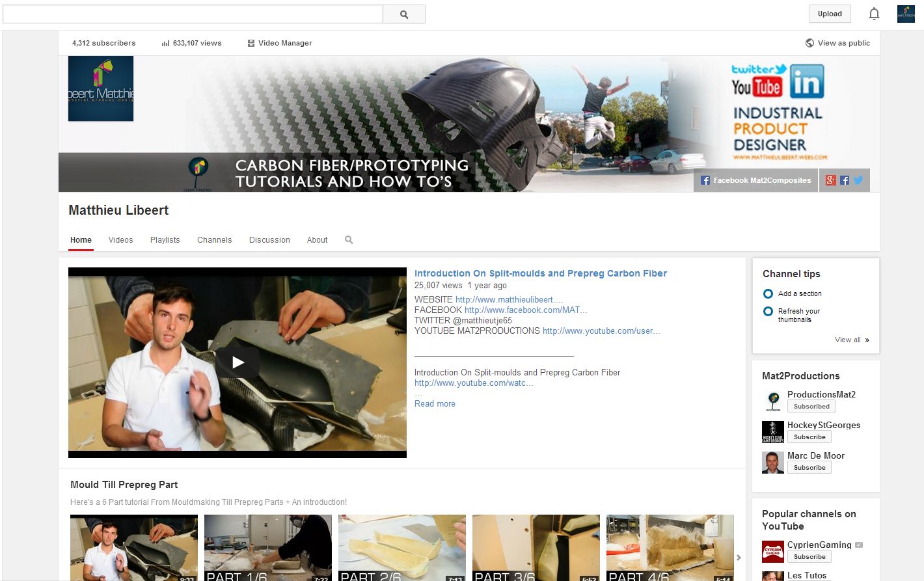The image size is (924, 581).
Task: Select the Add a section channel tip circle
Action: pos(768,293)
